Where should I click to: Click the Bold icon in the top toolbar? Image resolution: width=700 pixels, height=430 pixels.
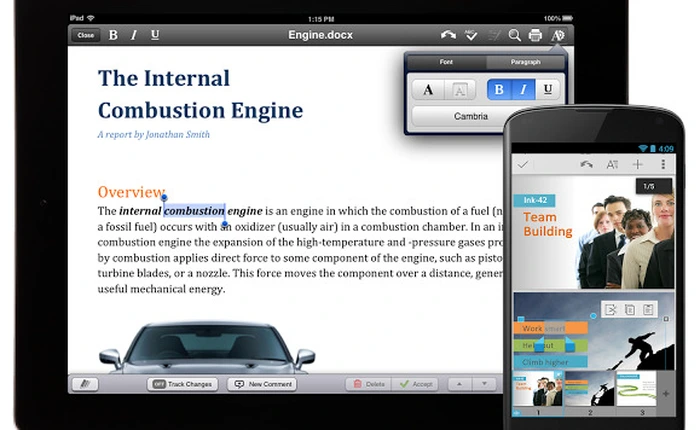click(x=113, y=35)
